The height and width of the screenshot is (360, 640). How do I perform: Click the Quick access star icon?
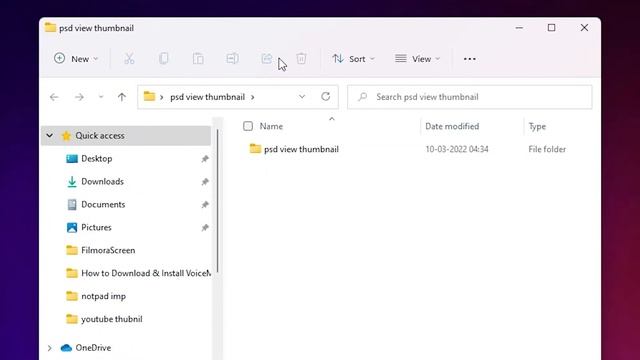(66, 136)
